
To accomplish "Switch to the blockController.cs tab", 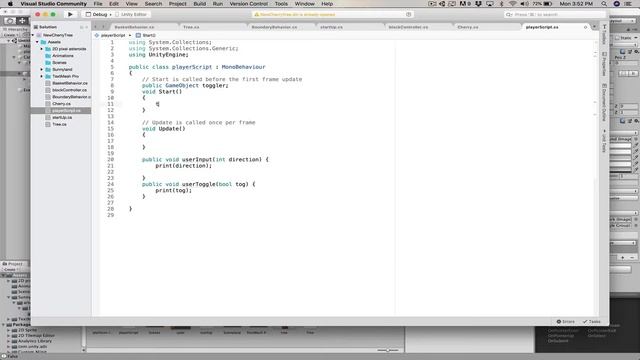I will [408, 27].
